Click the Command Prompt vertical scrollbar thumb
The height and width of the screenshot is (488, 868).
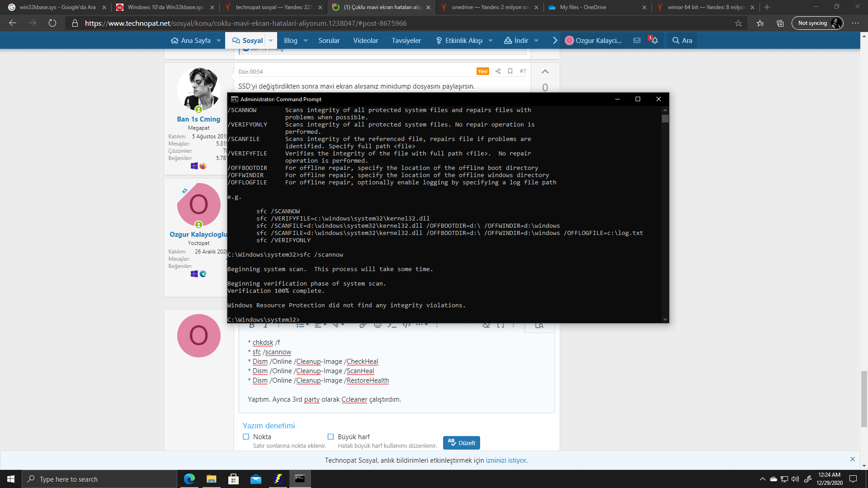pos(665,119)
